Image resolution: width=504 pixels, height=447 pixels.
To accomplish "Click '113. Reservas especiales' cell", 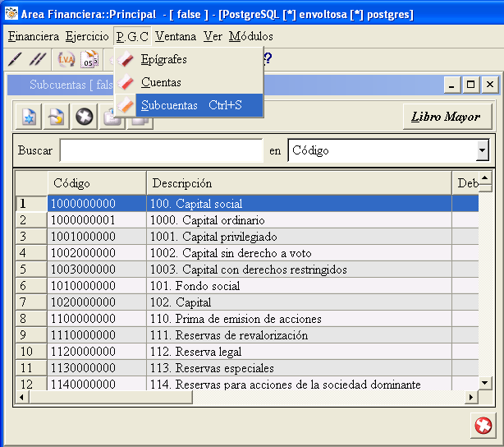I will [x=299, y=368].
